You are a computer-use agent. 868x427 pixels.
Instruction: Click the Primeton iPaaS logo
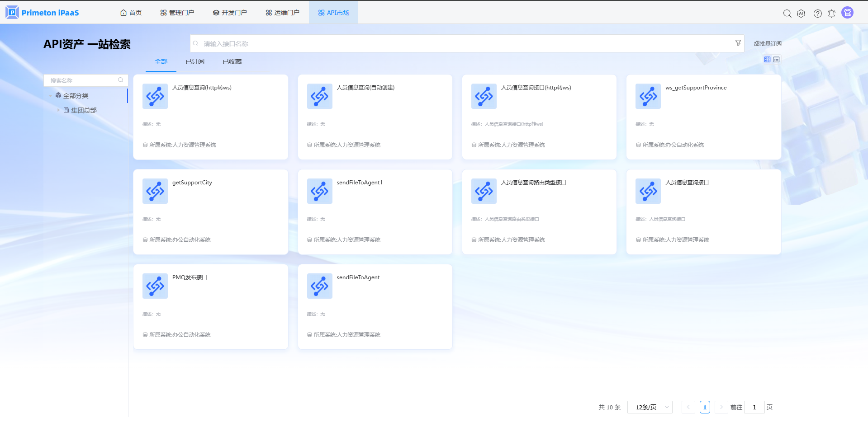42,13
